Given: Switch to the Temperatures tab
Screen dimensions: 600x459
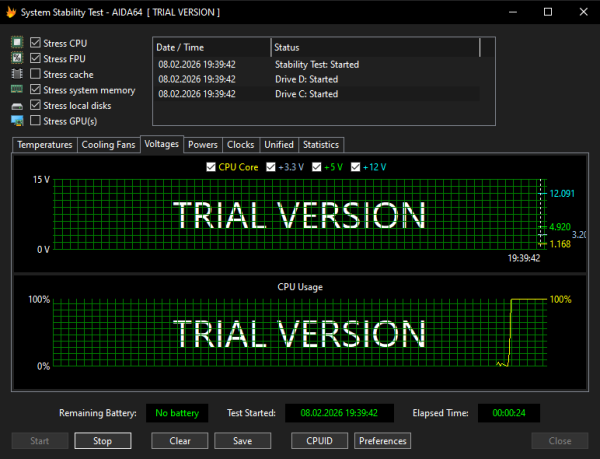Looking at the screenshot, I should 44,145.
